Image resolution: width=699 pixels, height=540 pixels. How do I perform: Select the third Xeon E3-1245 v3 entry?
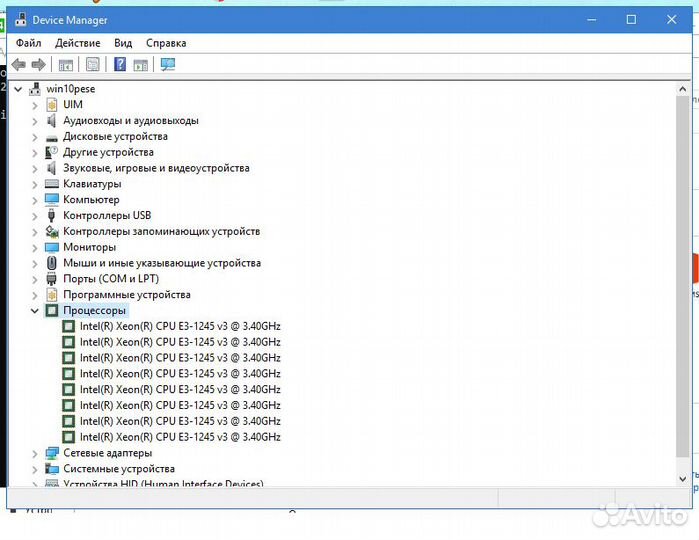coord(180,358)
